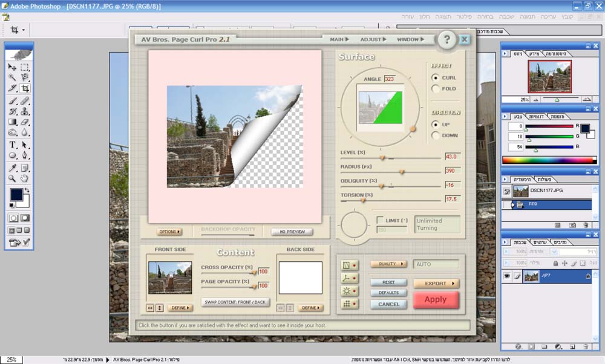Open the front side DEFINE dropdown
605x364 pixels.
click(180, 308)
